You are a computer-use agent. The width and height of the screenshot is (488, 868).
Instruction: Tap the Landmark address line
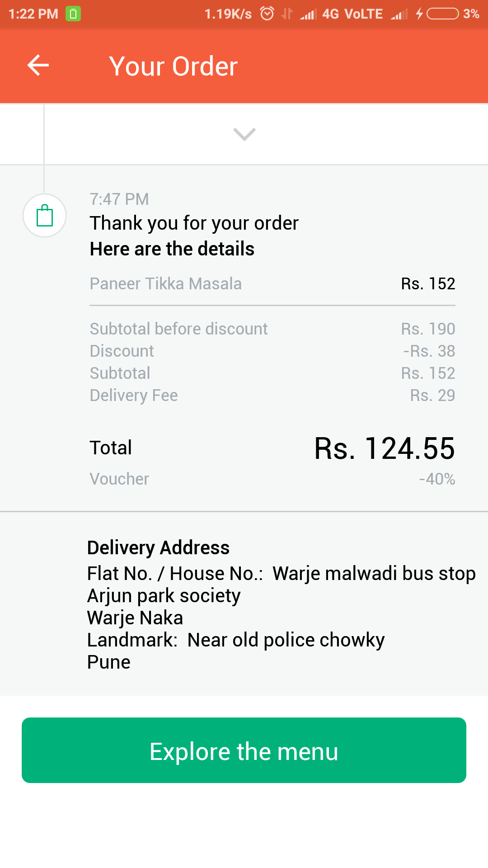pyautogui.click(x=235, y=640)
